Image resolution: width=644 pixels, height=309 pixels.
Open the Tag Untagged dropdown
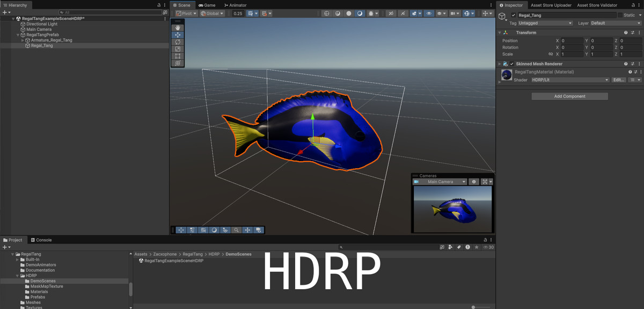(545, 23)
